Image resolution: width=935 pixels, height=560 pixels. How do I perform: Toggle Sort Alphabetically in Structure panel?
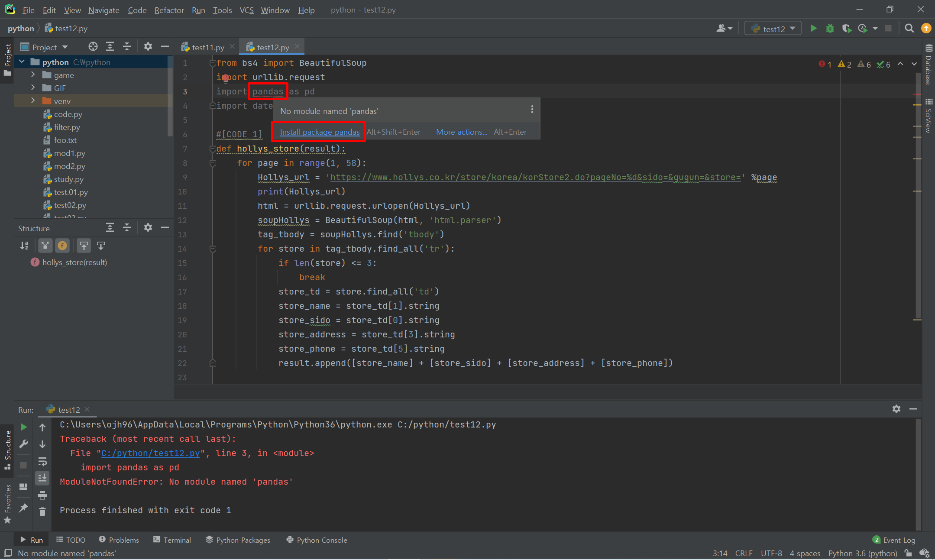[x=24, y=246]
